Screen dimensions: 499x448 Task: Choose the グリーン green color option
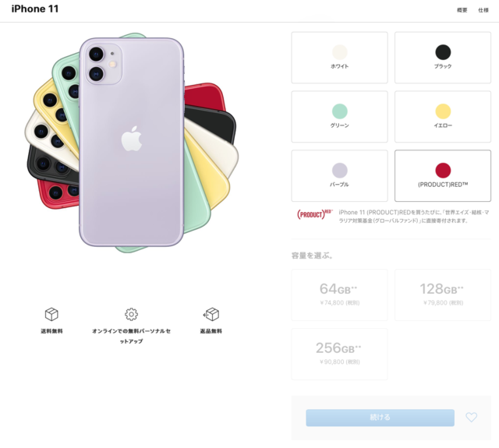click(340, 117)
